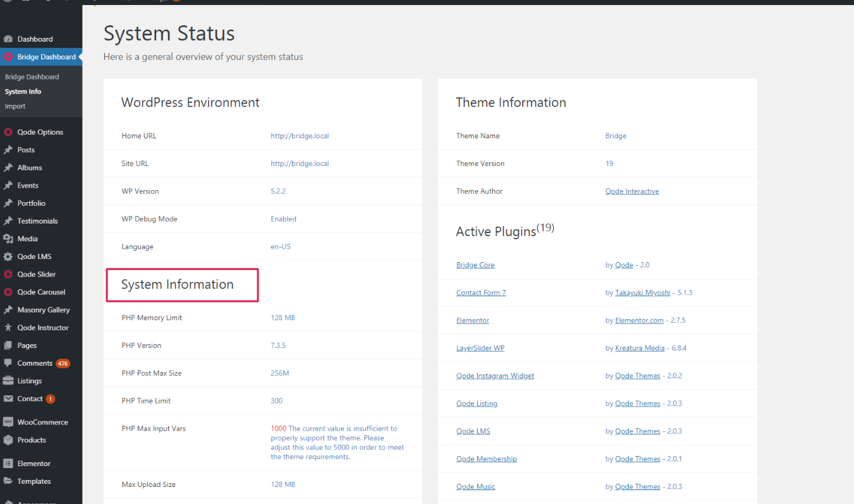Open the LayerSlider WP plugin link
Image resolution: width=854 pixels, height=504 pixels.
[x=480, y=348]
